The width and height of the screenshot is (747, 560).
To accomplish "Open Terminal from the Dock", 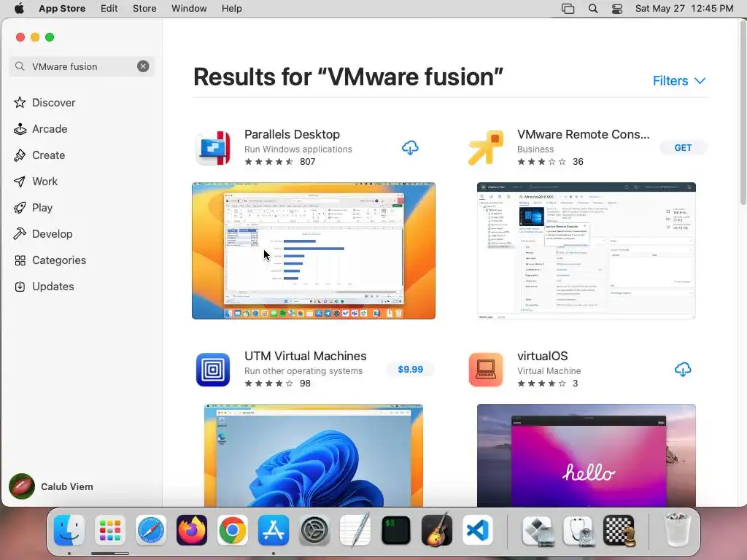I will tap(396, 530).
